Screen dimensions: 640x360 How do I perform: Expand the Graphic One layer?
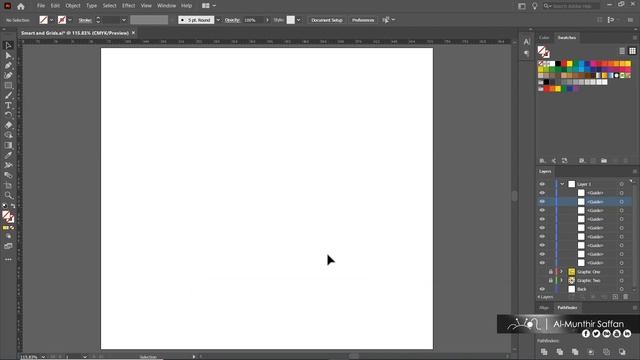click(x=561, y=272)
